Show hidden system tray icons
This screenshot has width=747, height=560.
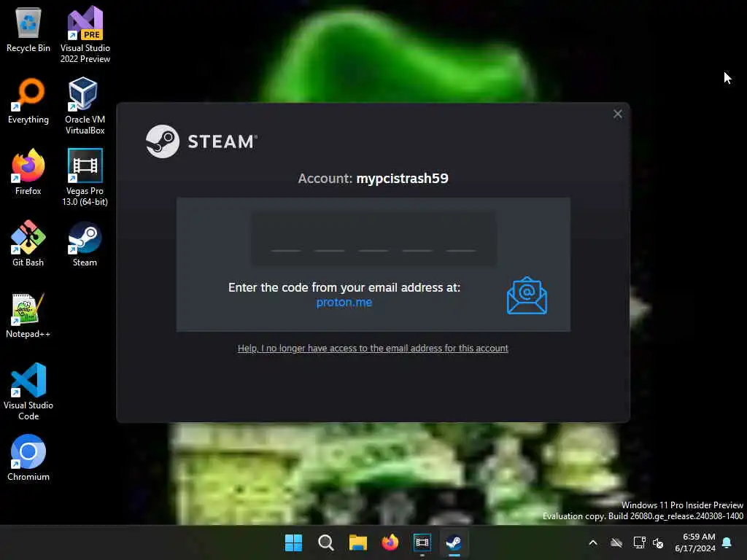(593, 542)
